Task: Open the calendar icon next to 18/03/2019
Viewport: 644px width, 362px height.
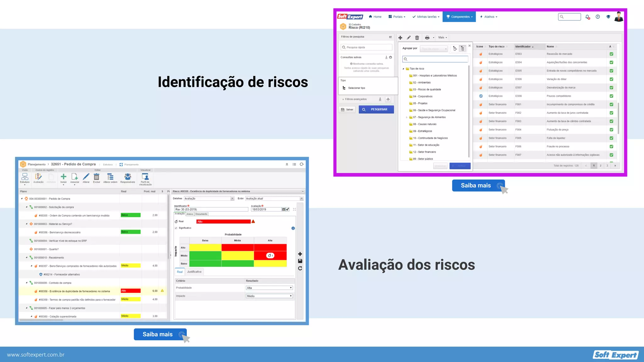Action: pos(284,209)
